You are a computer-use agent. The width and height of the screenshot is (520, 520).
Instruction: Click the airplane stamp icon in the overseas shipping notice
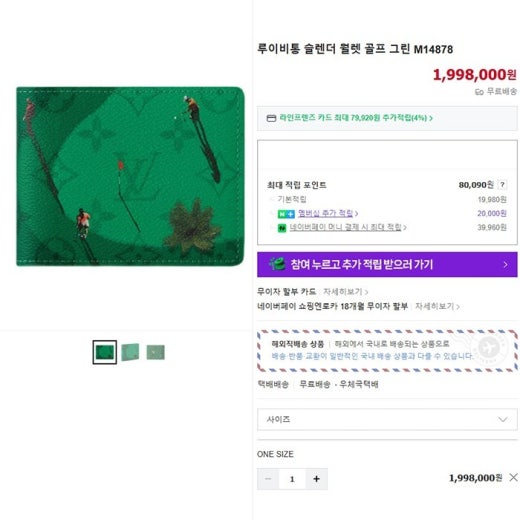pyautogui.click(x=489, y=349)
